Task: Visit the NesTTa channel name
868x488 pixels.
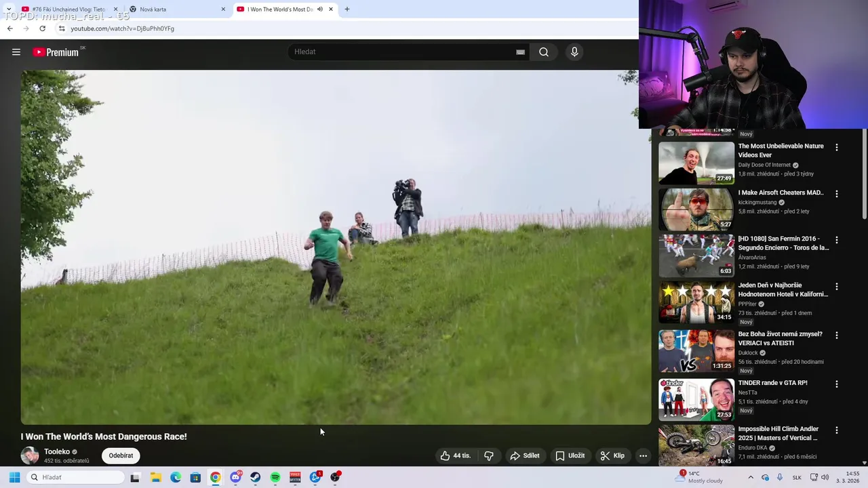Action: pos(748,392)
